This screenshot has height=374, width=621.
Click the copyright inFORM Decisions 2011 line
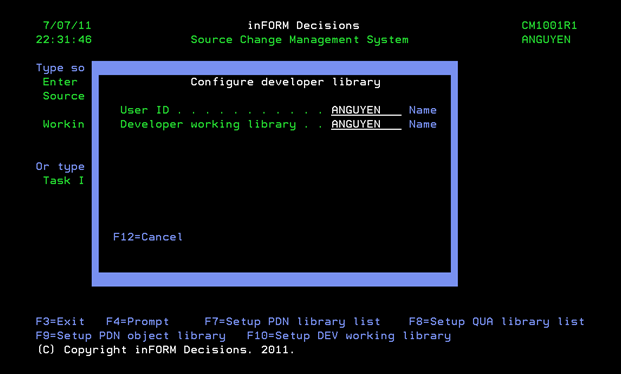[166, 350]
